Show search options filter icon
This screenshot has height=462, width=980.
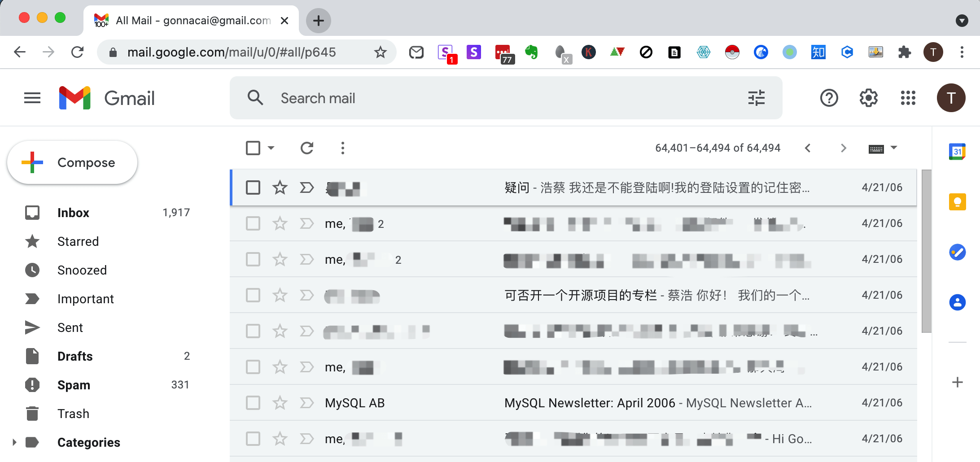point(757,98)
